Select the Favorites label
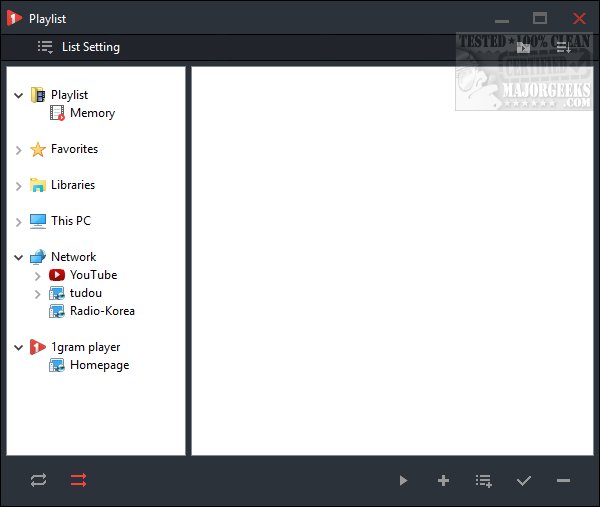 click(x=74, y=149)
